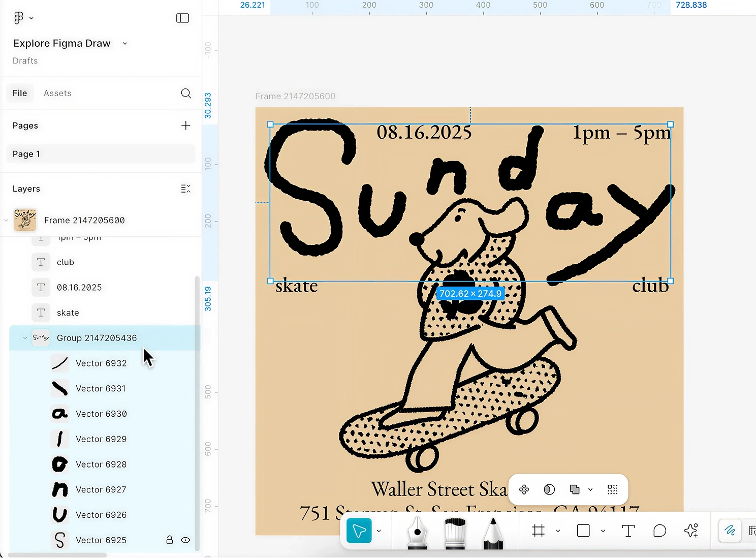
Task: Toggle the sidebar panel collapse icon
Action: tap(182, 18)
